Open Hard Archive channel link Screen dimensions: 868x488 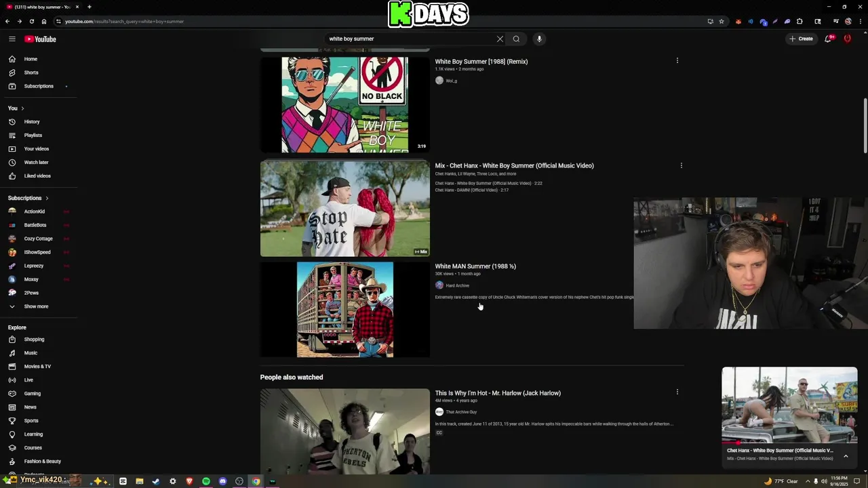click(x=457, y=285)
